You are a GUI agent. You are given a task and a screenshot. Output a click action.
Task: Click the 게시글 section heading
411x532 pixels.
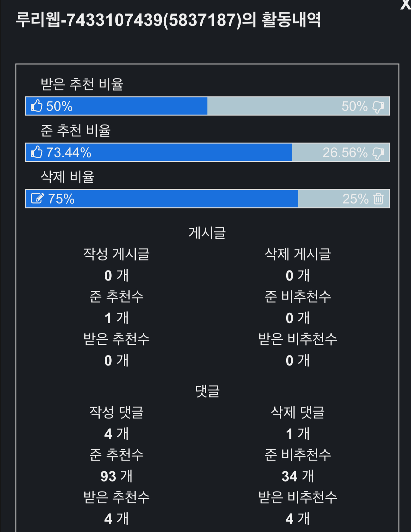point(207,233)
